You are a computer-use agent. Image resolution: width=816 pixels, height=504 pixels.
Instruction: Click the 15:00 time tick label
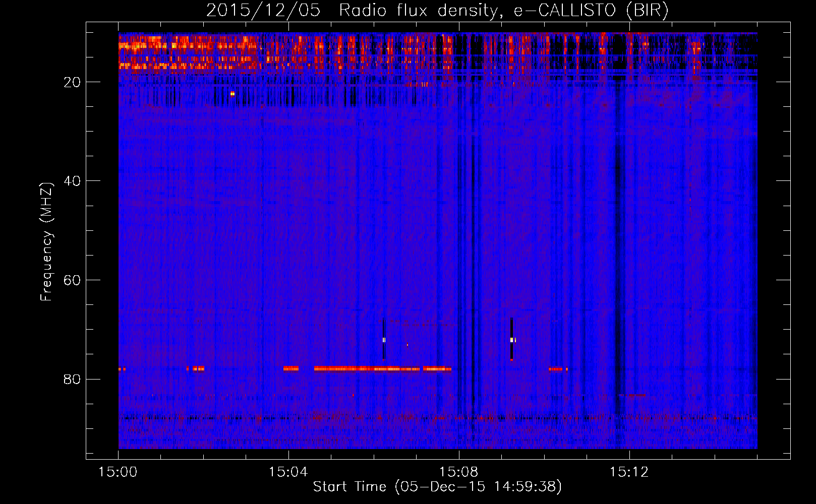click(x=118, y=472)
